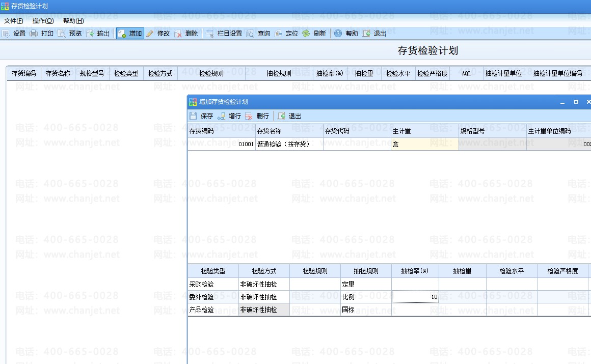Open the 操作(O) menu
The height and width of the screenshot is (364, 591).
[43, 21]
